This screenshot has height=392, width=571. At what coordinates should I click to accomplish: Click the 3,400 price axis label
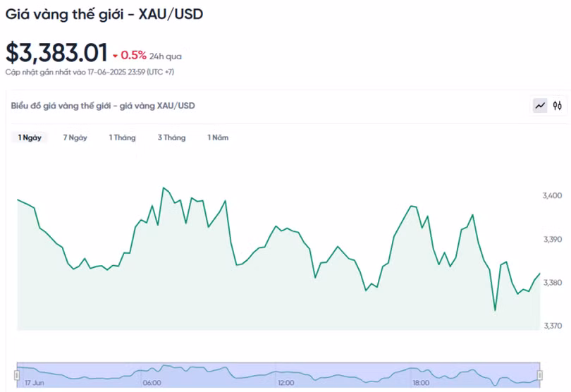[553, 195]
